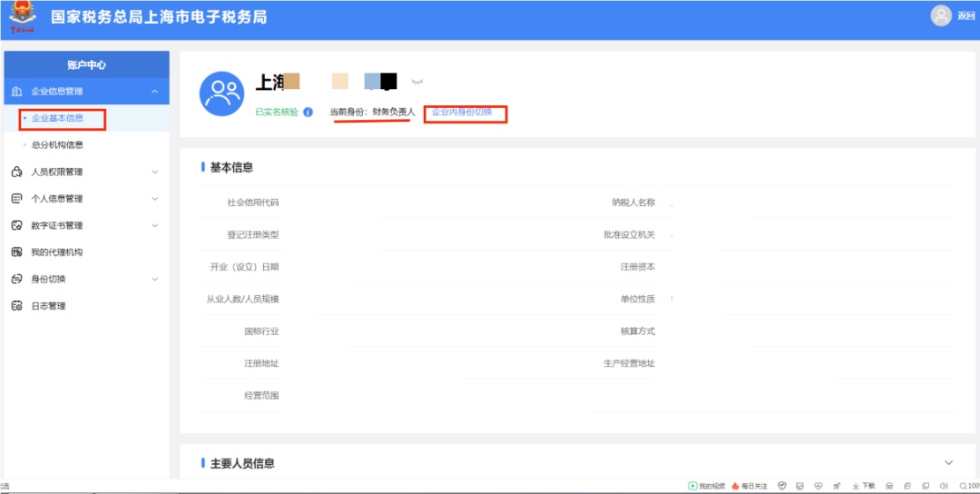Expand the 个人信息管理 menu
Image resolution: width=980 pixels, height=494 pixels.
click(154, 199)
